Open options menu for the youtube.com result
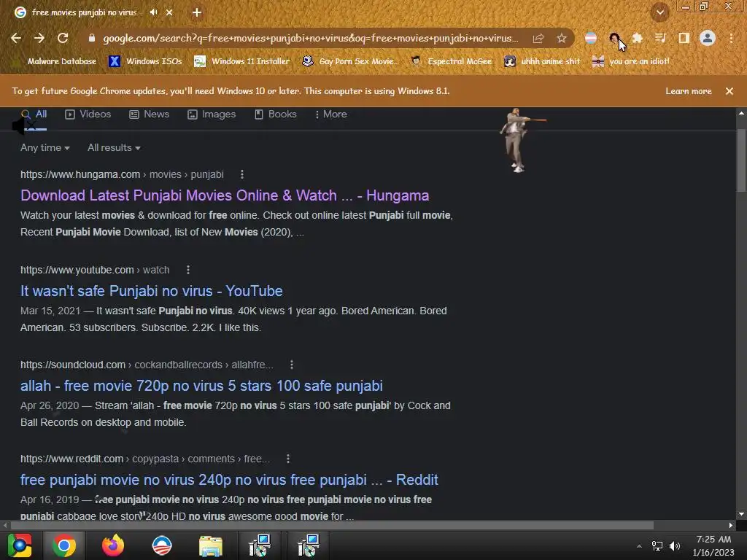747x560 pixels. point(188,270)
